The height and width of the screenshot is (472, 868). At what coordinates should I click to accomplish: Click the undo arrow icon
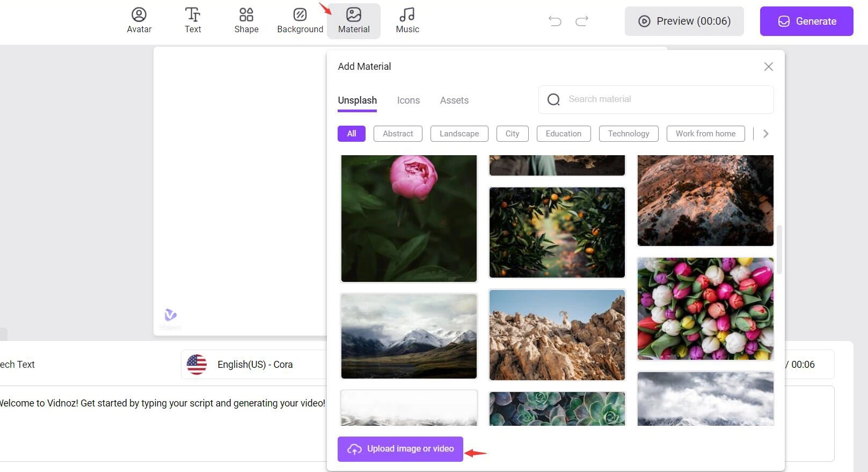pyautogui.click(x=555, y=21)
